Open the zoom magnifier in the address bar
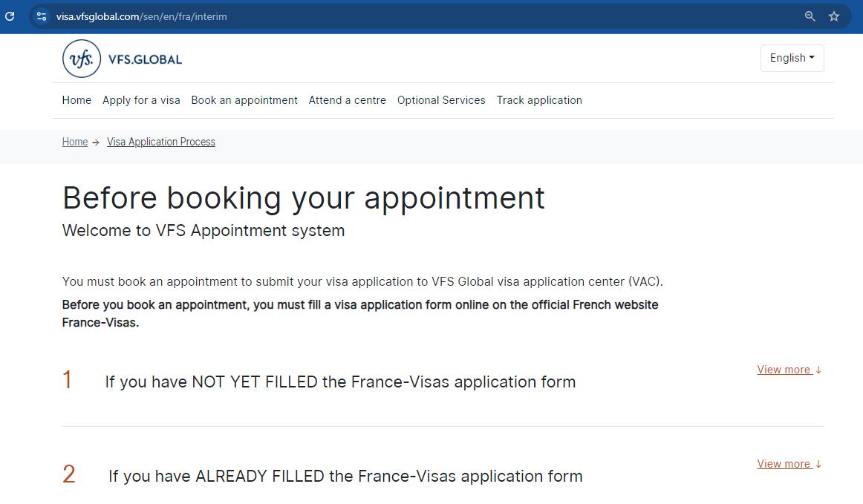The image size is (863, 504). coord(810,16)
